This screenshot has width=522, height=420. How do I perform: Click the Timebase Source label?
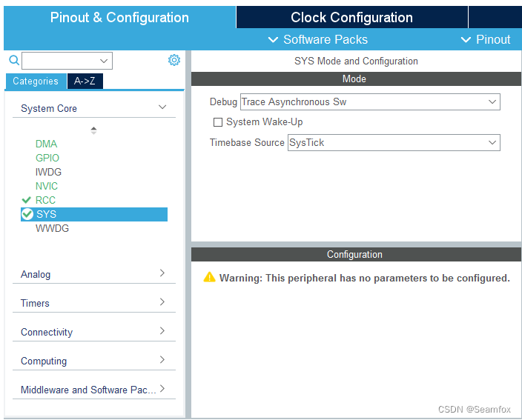click(247, 143)
